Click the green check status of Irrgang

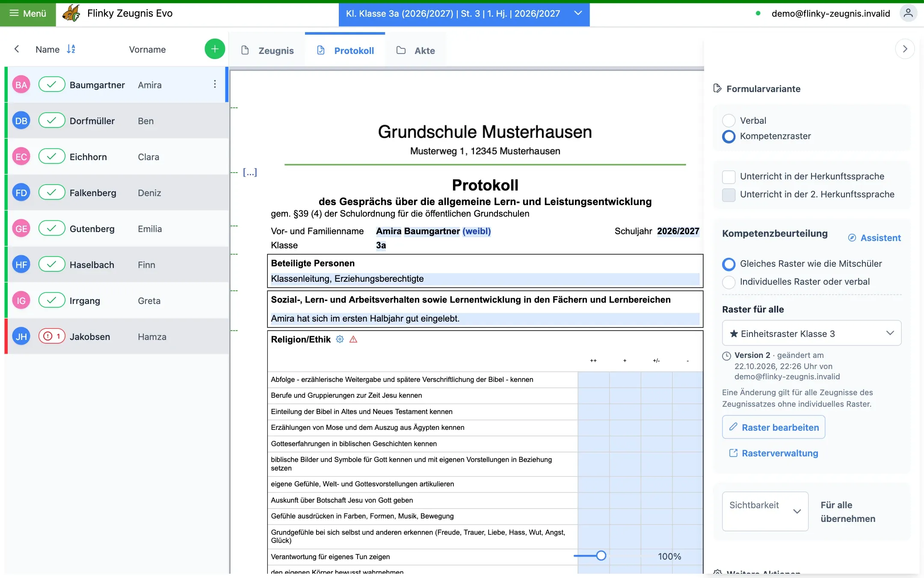point(52,301)
